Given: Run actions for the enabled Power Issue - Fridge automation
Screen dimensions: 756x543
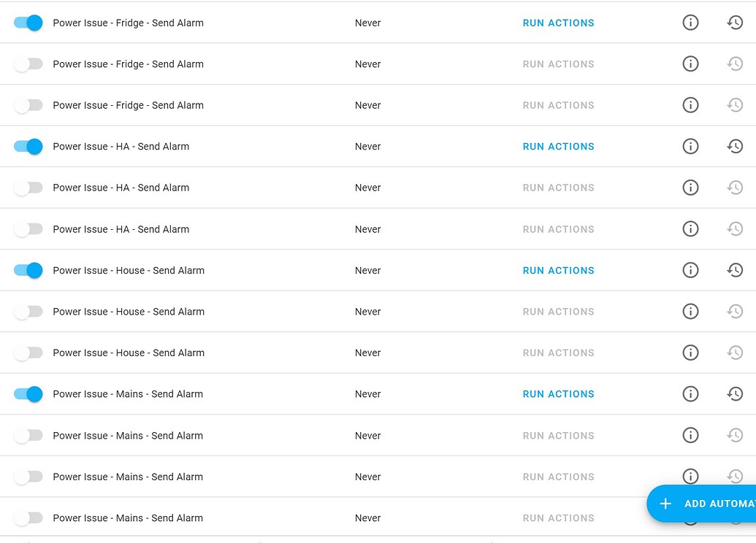Looking at the screenshot, I should pos(559,23).
